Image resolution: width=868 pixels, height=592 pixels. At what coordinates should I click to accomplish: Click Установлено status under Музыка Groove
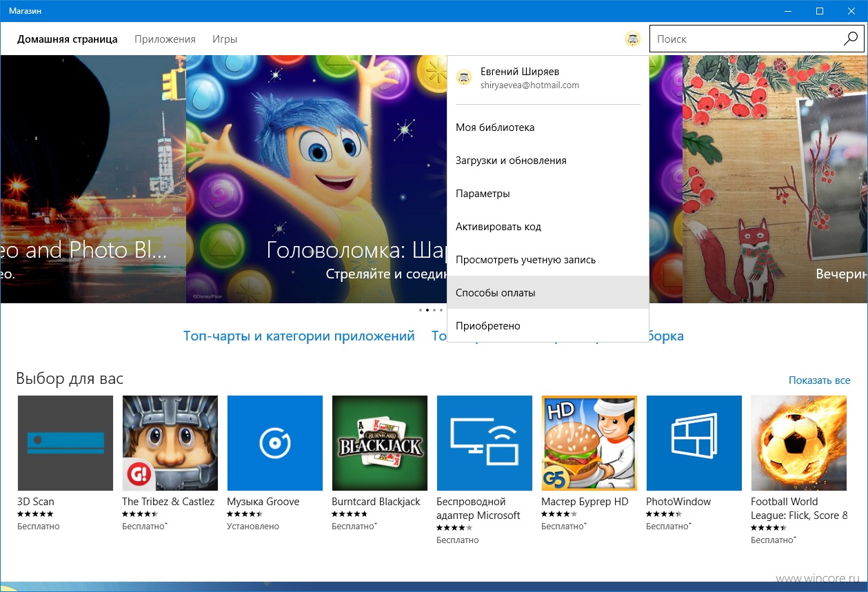pyautogui.click(x=253, y=527)
